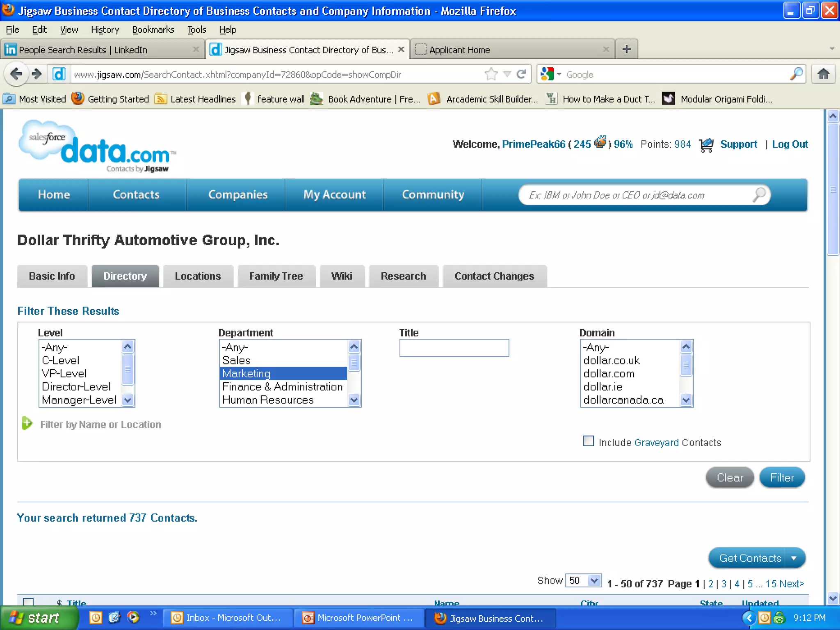The height and width of the screenshot is (630, 840).
Task: Open a new tab with plus icon
Action: click(626, 50)
